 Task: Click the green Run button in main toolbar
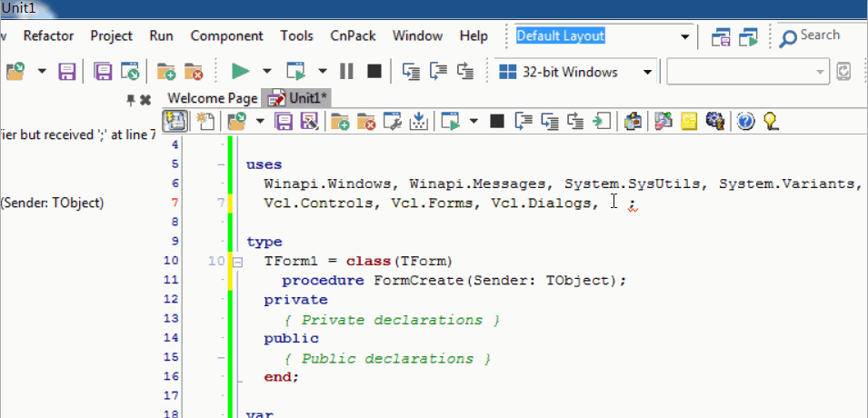240,71
